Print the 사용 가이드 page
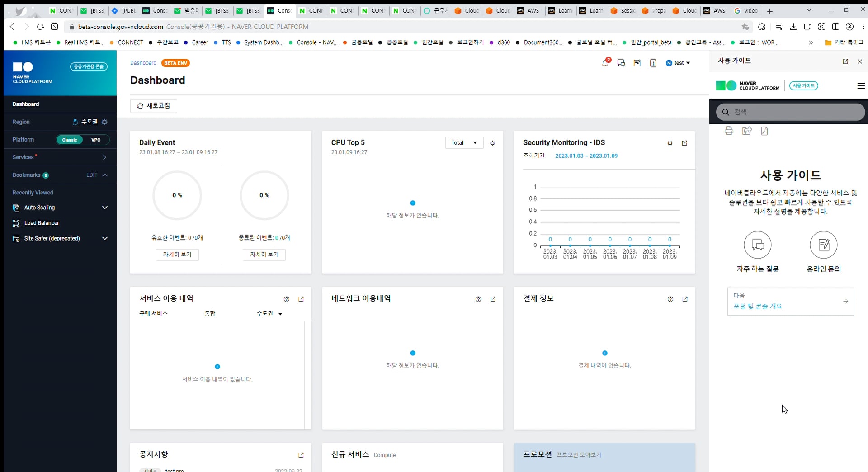868x472 pixels. pyautogui.click(x=729, y=131)
